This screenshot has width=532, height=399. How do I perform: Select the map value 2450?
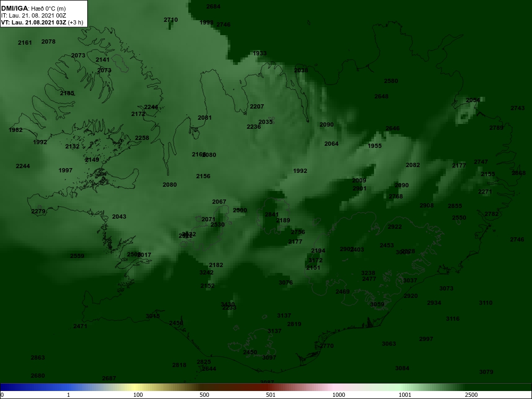pos(250,353)
